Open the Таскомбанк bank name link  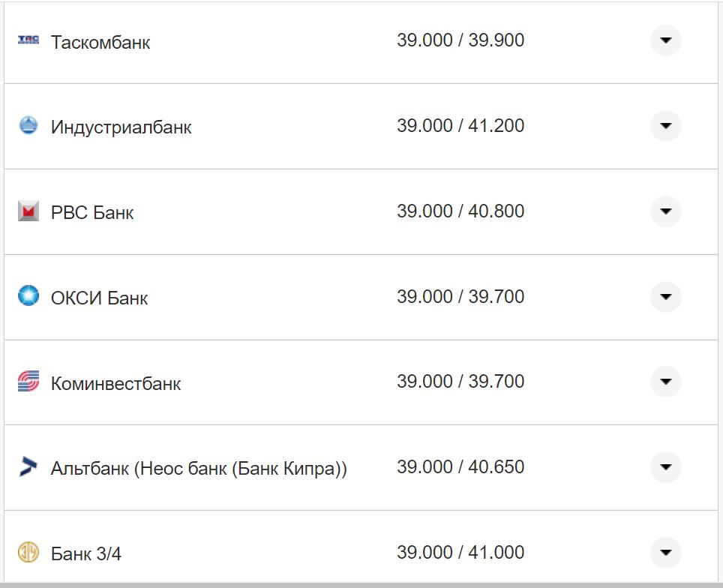point(100,42)
